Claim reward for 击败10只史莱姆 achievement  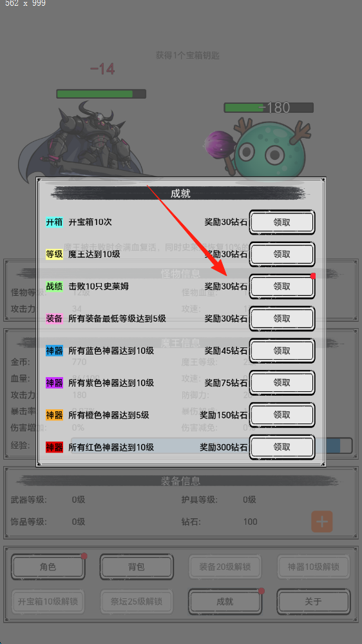(282, 286)
